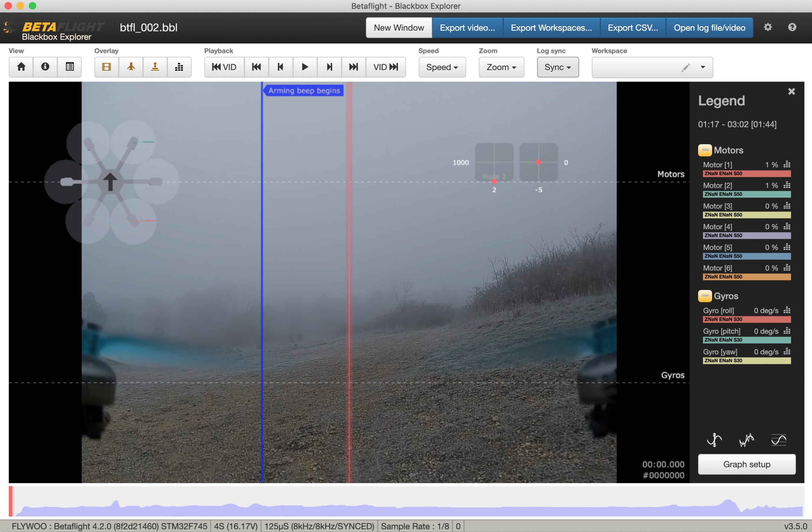The width and height of the screenshot is (812, 532).
Task: Jump to video end with VID button
Action: click(x=386, y=67)
